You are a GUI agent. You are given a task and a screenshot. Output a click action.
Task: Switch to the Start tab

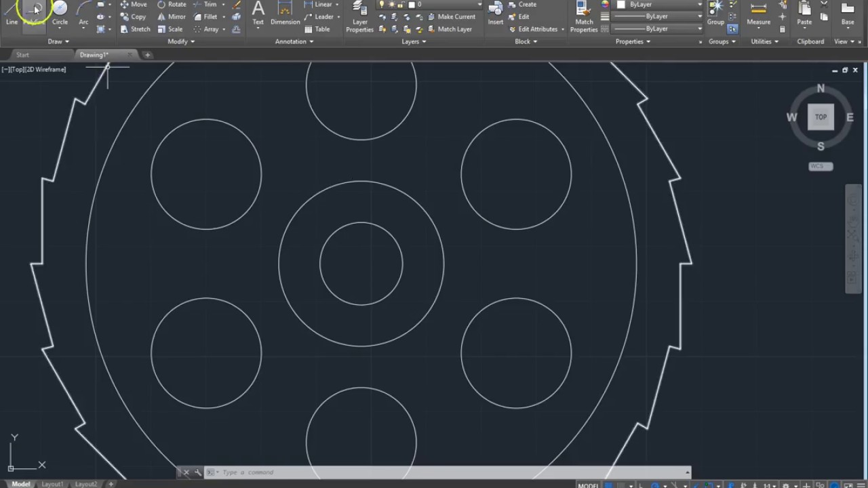pyautogui.click(x=23, y=55)
